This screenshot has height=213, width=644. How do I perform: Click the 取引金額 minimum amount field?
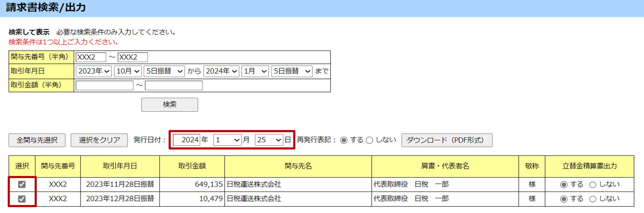click(104, 85)
